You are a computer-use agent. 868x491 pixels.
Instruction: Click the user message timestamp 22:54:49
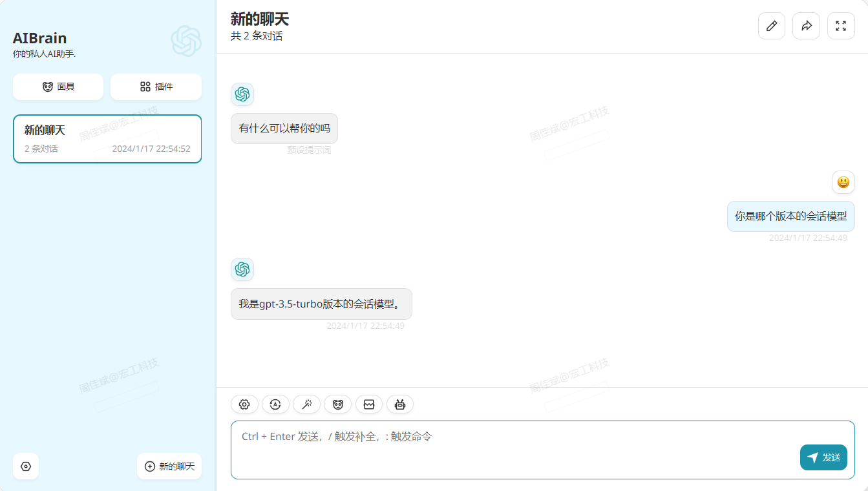click(x=808, y=238)
